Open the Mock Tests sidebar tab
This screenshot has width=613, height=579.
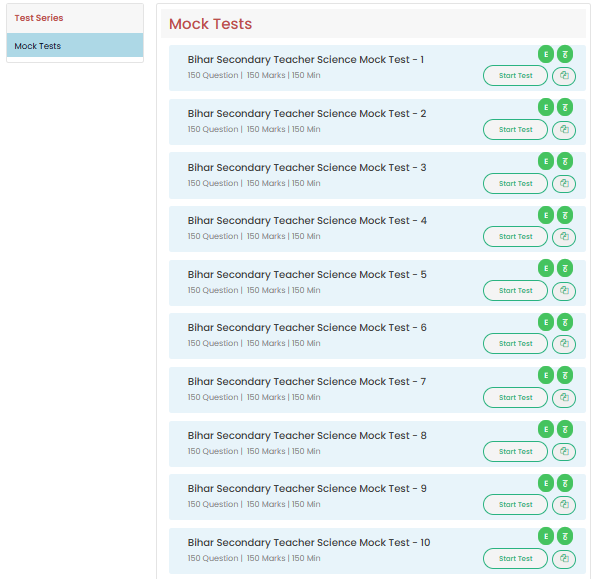pos(75,46)
